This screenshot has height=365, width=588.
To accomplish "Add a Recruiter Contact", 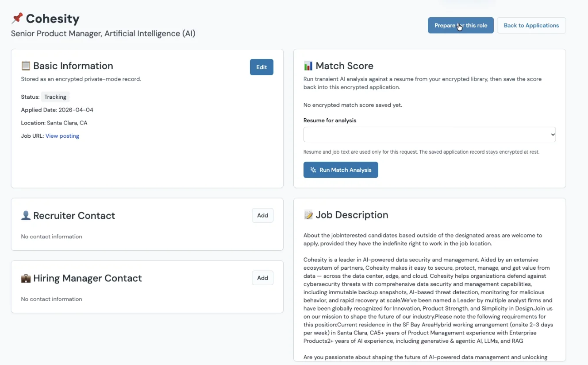I will (x=263, y=215).
